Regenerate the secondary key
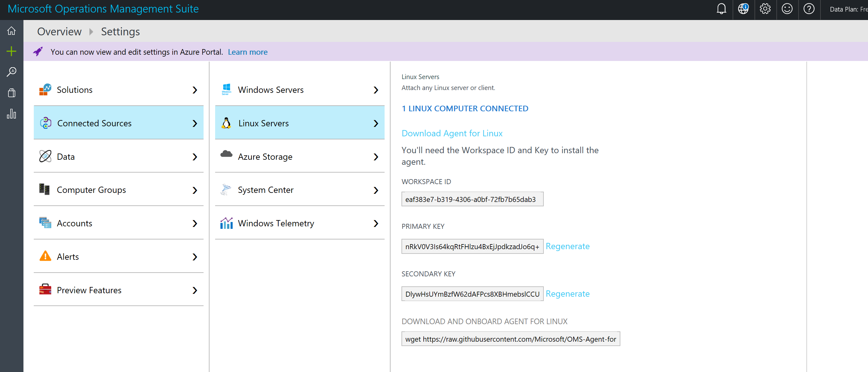The height and width of the screenshot is (372, 868). pos(568,294)
